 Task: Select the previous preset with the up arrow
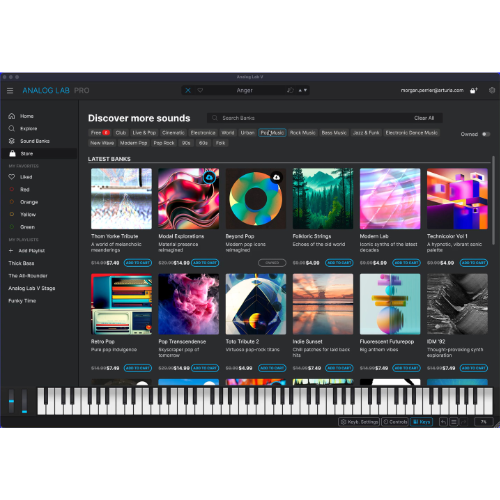coord(300,90)
